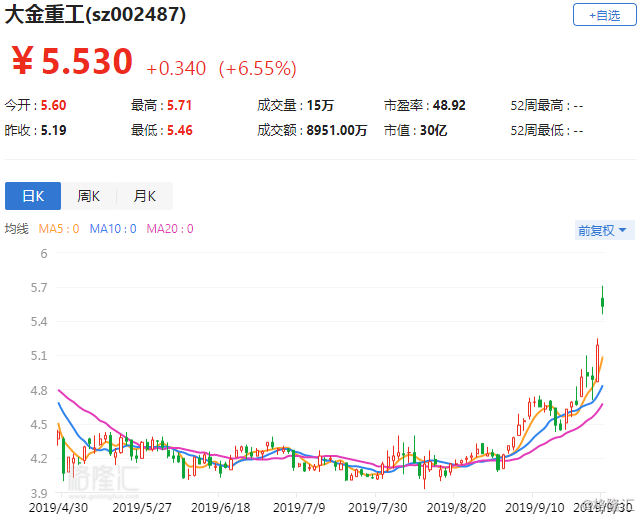Open the 前复权 adjustment dropdown

coord(604,230)
